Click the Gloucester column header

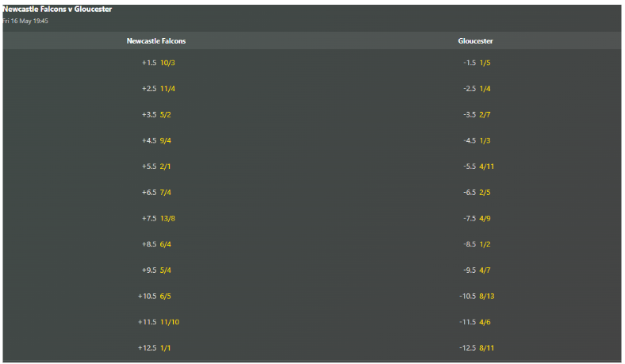[475, 40]
